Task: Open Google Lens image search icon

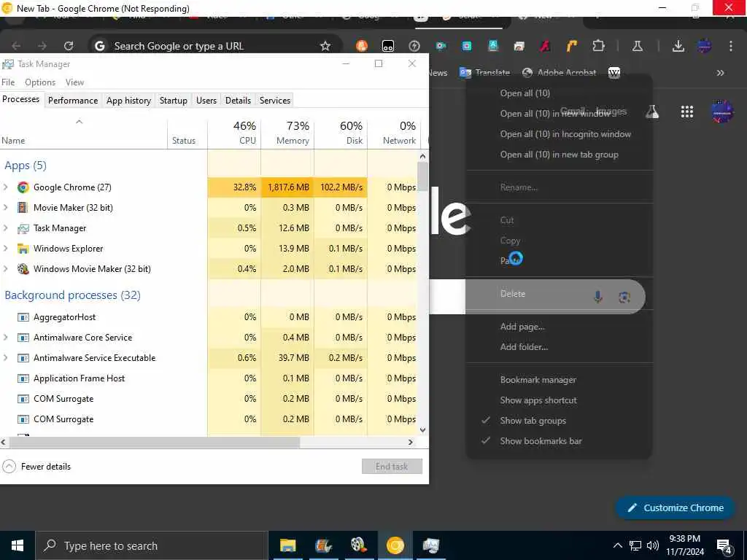Action: click(x=624, y=297)
